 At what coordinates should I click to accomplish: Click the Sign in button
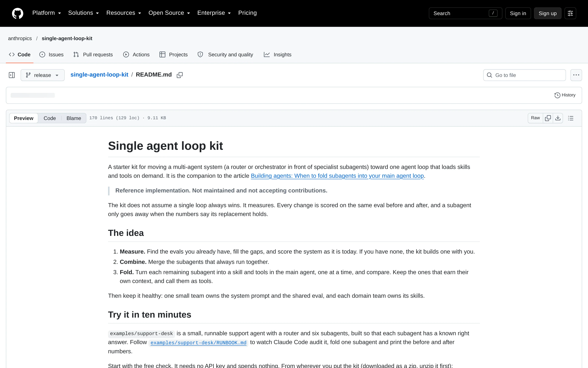click(x=518, y=13)
